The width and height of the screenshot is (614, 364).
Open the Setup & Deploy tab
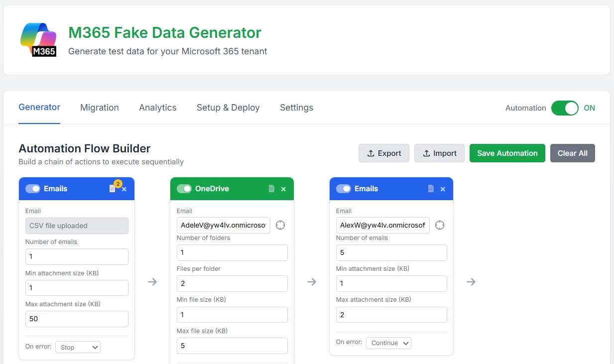tap(228, 108)
